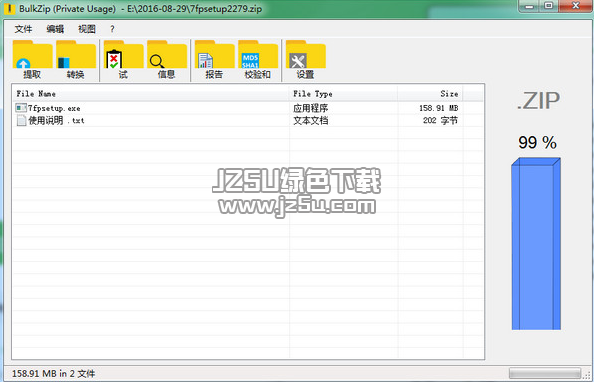594x382 pixels.
Task: Click the BulkZip title bar app icon
Action: (x=9, y=8)
